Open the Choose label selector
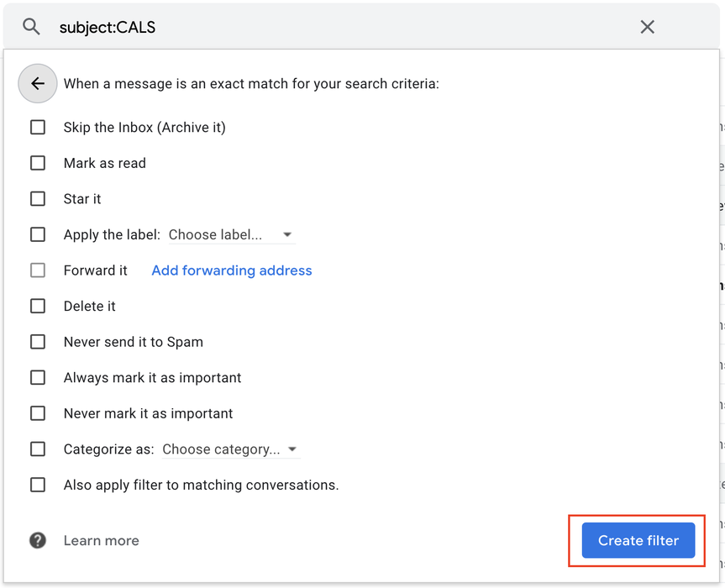Viewport: 725px width, 588px height. click(223, 234)
